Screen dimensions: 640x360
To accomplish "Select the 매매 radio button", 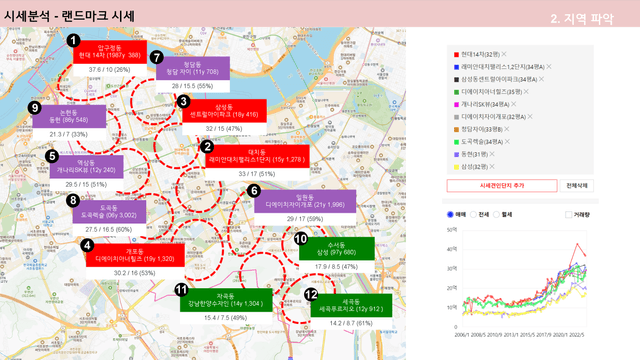I will pyautogui.click(x=450, y=214).
